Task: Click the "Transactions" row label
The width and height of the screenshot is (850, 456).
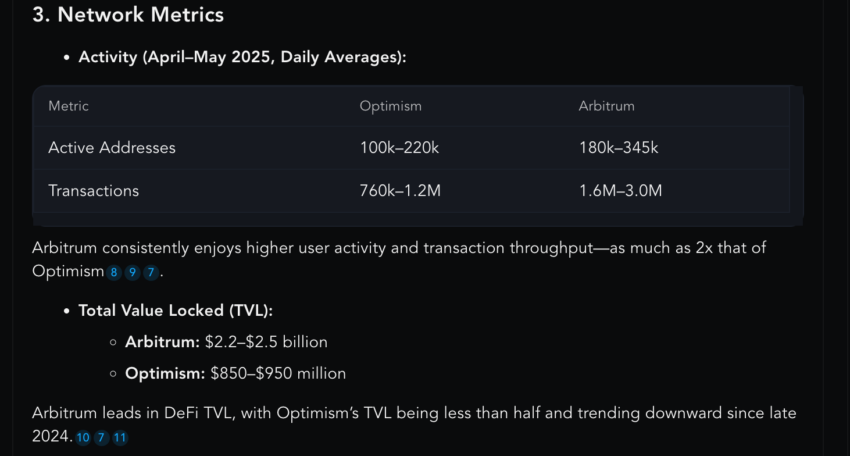Action: (93, 190)
